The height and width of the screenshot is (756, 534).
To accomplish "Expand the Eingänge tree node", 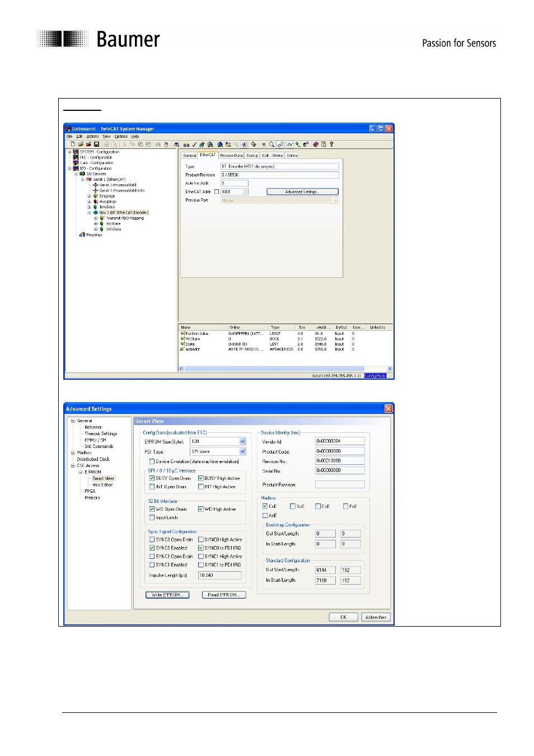I will 89,196.
